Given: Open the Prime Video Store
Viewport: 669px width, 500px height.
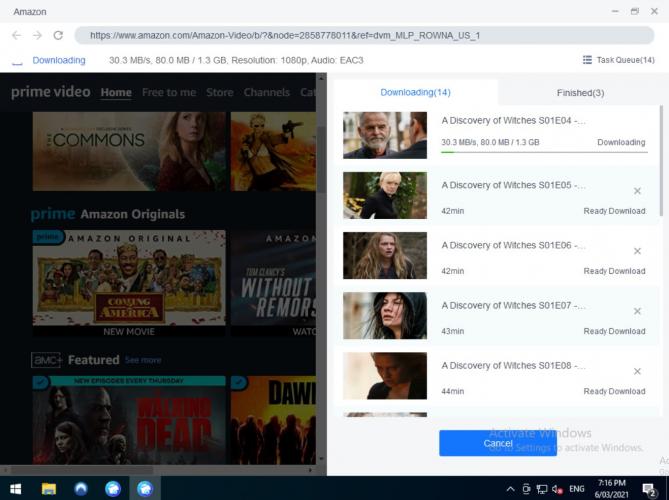Looking at the screenshot, I should pyautogui.click(x=220, y=92).
